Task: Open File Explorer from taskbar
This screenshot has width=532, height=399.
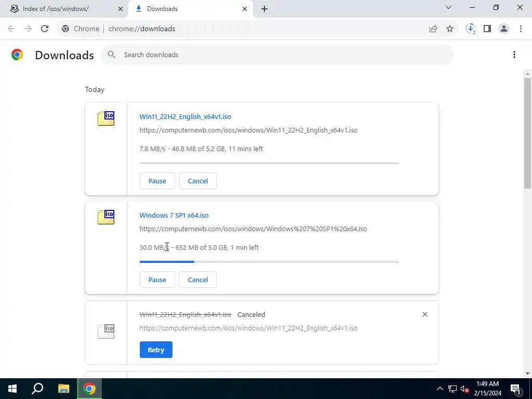Action: [x=63, y=389]
